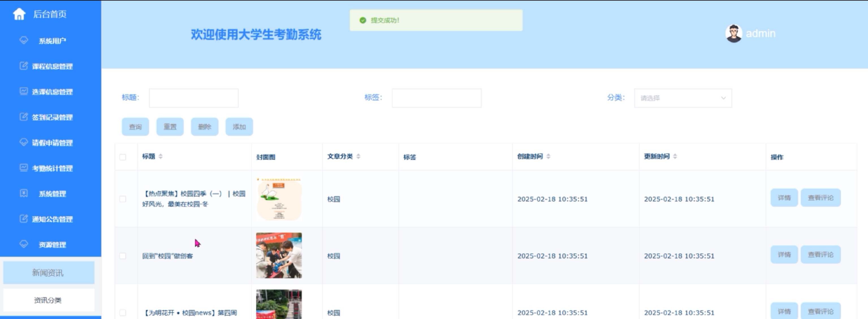The image size is (868, 319).
Task: Check the 回到校园做创客 row checkbox
Action: 123,256
